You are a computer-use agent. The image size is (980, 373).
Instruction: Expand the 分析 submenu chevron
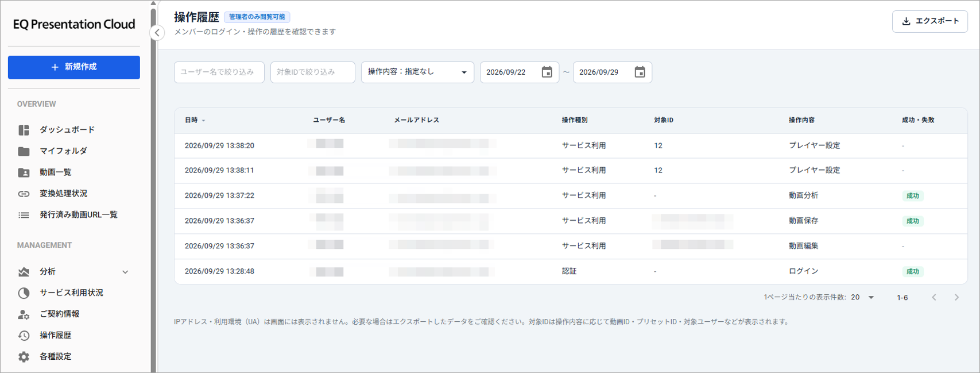(x=125, y=272)
